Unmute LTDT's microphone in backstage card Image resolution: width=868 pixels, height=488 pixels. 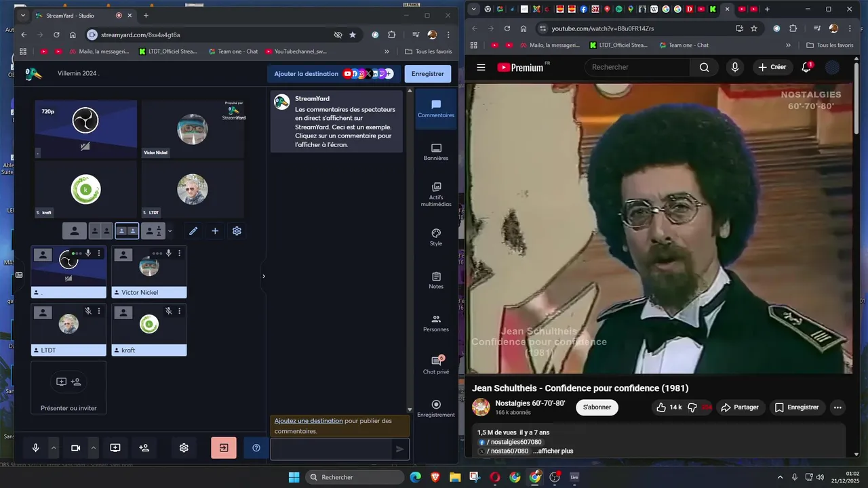(x=88, y=311)
